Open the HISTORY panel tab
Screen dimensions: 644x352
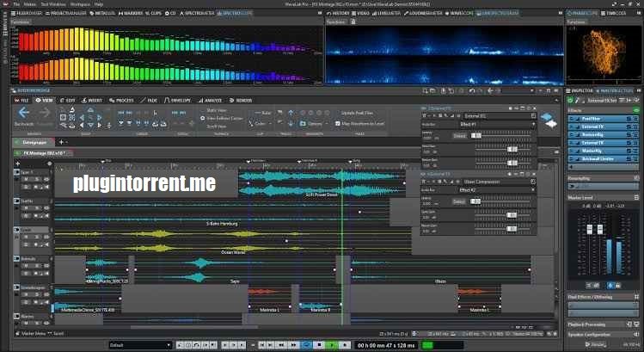click(339, 13)
